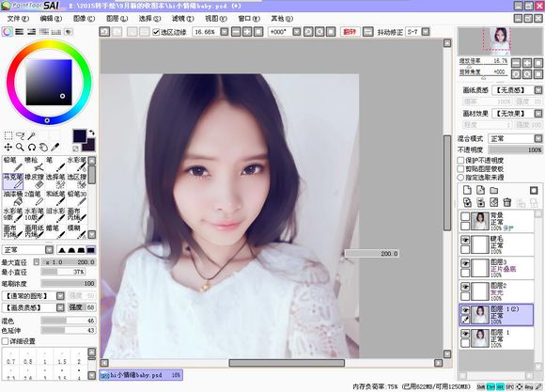This screenshot has width=545, height=392.
Task: Swap foreground and background colors
Action: click(91, 133)
